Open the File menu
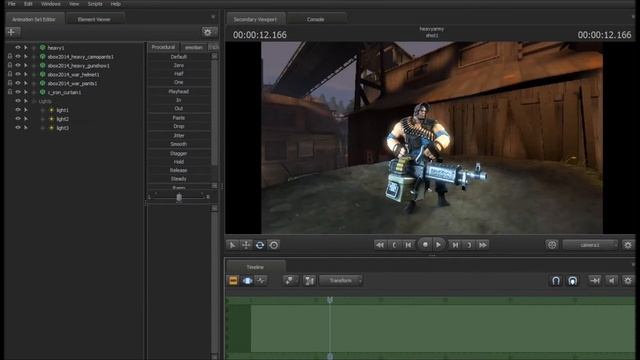This screenshot has height=360, width=640. click(x=12, y=4)
